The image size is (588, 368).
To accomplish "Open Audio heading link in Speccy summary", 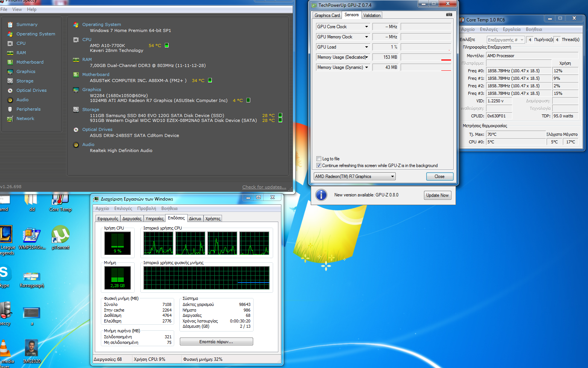I will (x=88, y=144).
